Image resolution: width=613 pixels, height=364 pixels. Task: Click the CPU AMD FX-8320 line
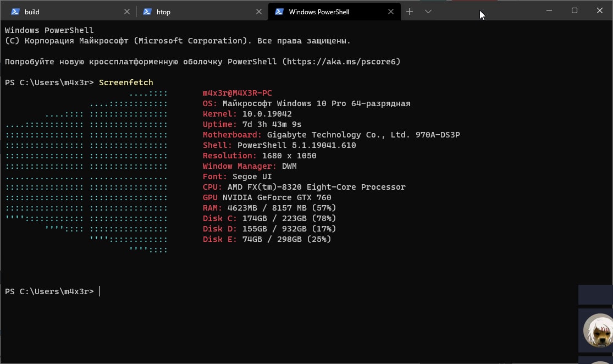pos(304,187)
